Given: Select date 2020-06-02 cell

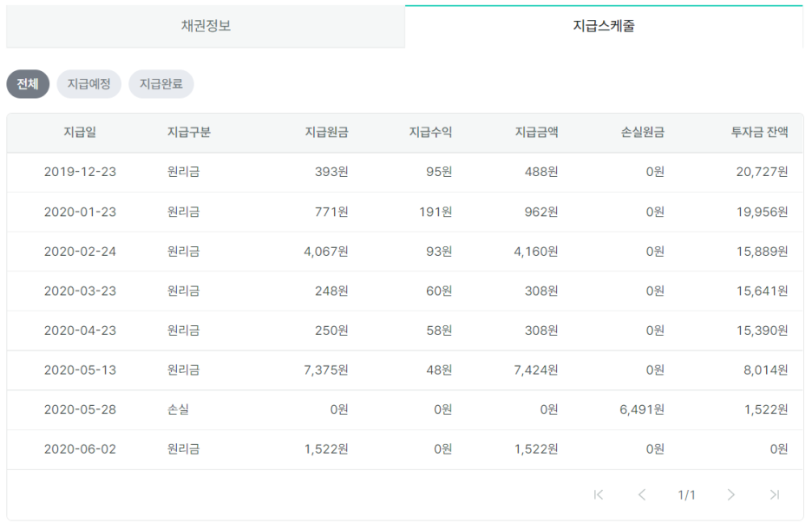Looking at the screenshot, I should tap(81, 449).
